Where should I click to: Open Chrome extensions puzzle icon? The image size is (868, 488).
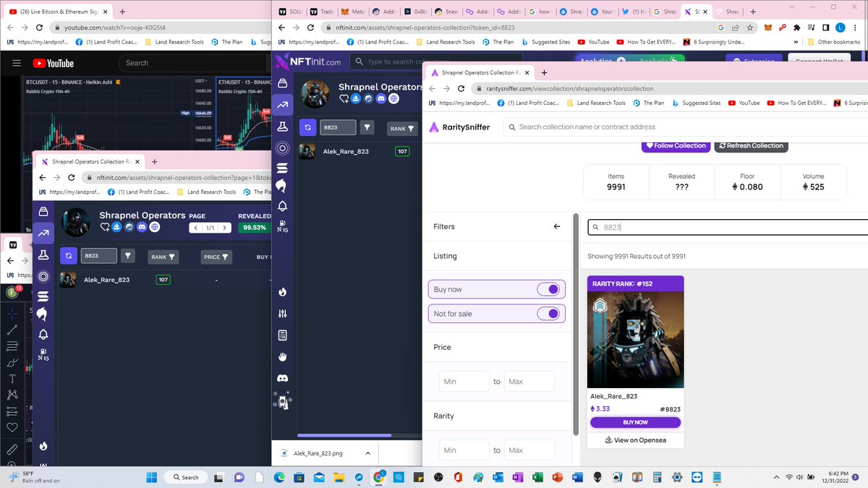796,27
